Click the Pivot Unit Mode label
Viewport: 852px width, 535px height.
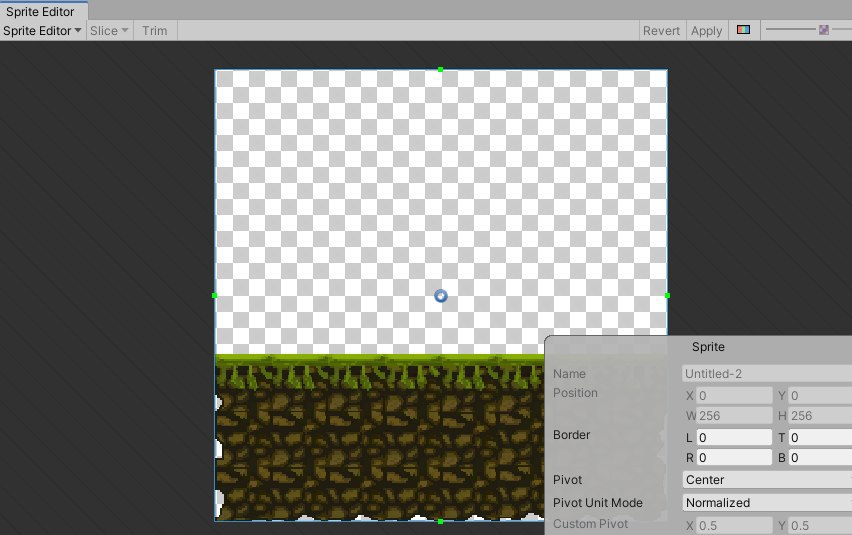(598, 502)
